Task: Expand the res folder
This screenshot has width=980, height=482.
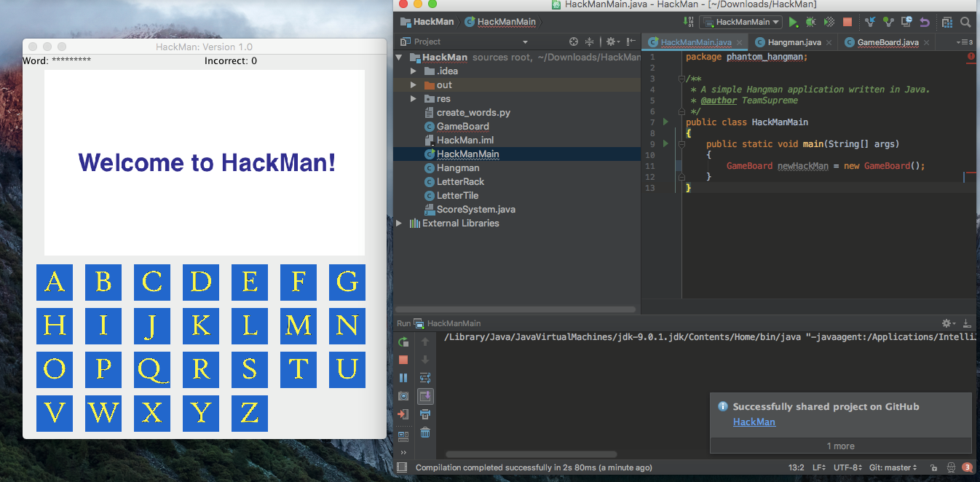Action: coord(414,99)
